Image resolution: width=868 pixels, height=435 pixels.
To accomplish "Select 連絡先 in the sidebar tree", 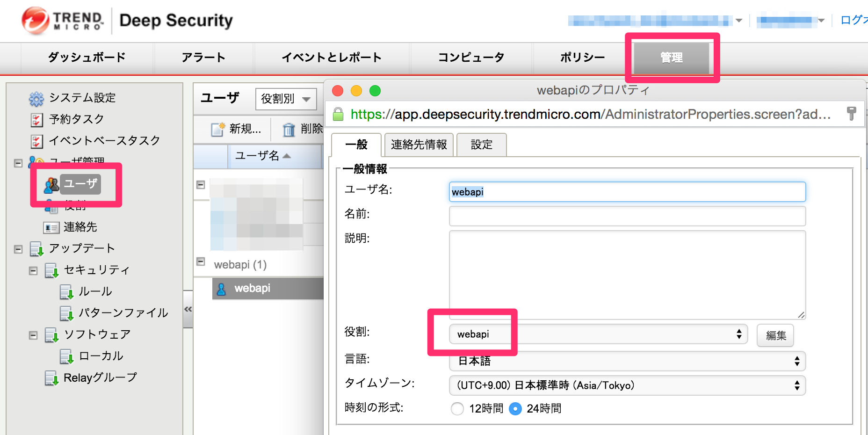I will pos(80,228).
